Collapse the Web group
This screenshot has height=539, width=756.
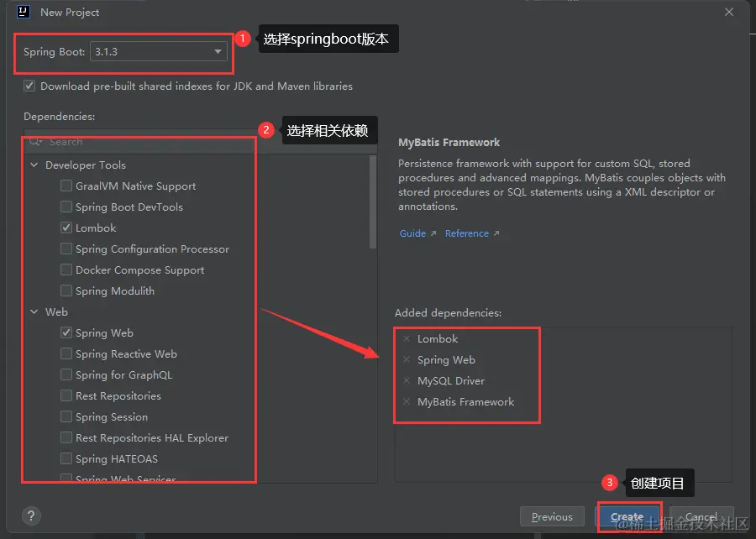(34, 311)
